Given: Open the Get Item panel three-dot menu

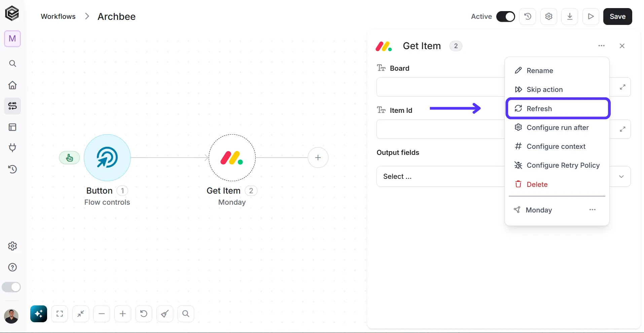Looking at the screenshot, I should tap(602, 46).
